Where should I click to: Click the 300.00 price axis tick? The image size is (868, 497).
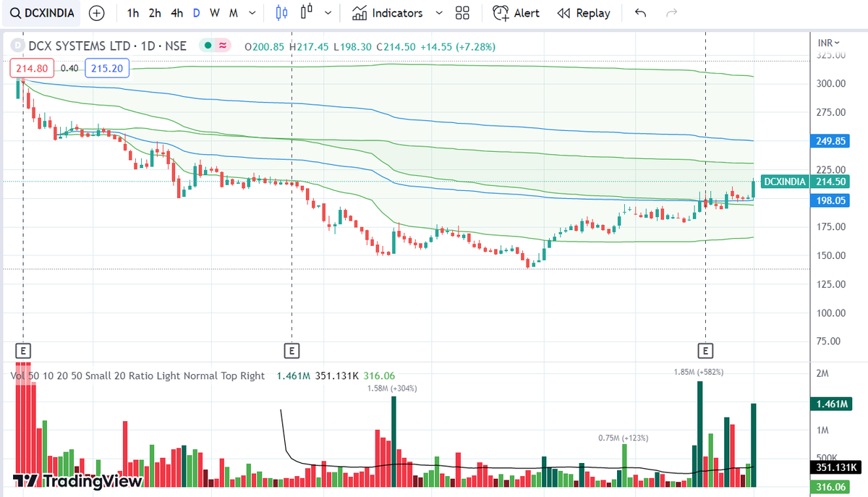[x=831, y=83]
